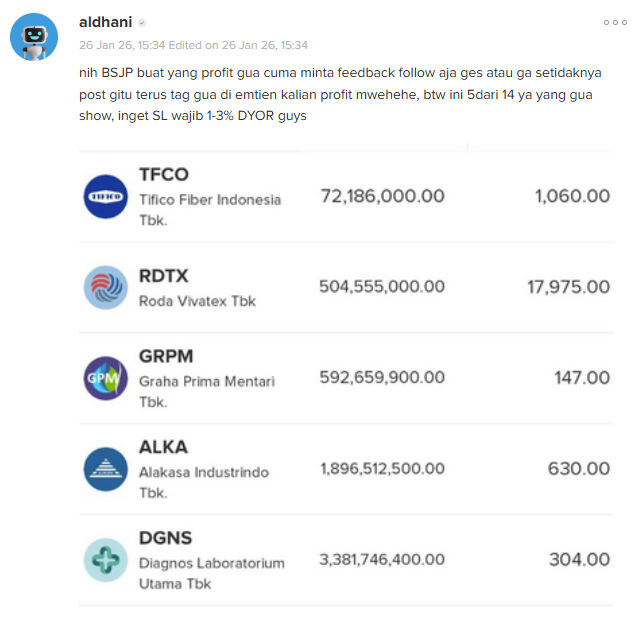Screen dimensions: 643x626
Task: Click the RDTX price 17,975.00
Action: [x=568, y=287]
